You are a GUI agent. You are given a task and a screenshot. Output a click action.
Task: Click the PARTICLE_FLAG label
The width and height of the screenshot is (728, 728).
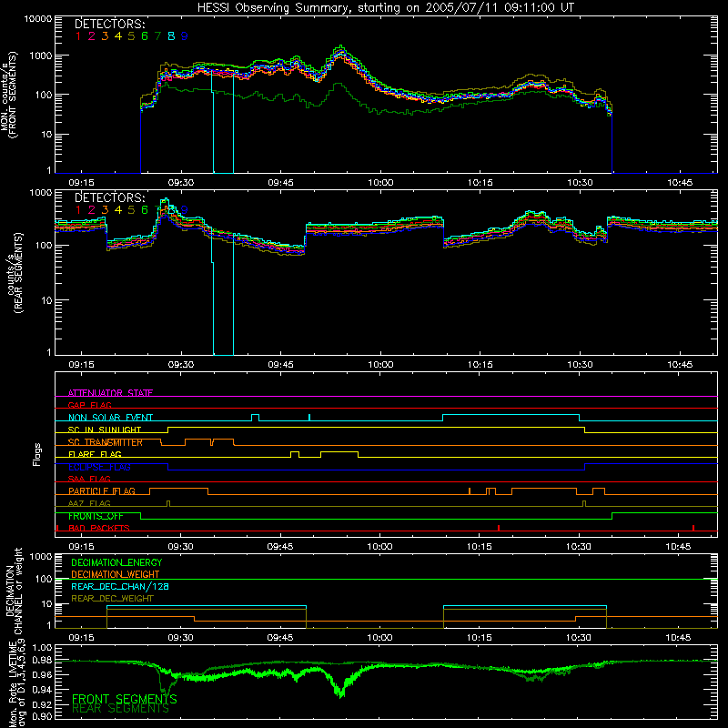pos(102,490)
